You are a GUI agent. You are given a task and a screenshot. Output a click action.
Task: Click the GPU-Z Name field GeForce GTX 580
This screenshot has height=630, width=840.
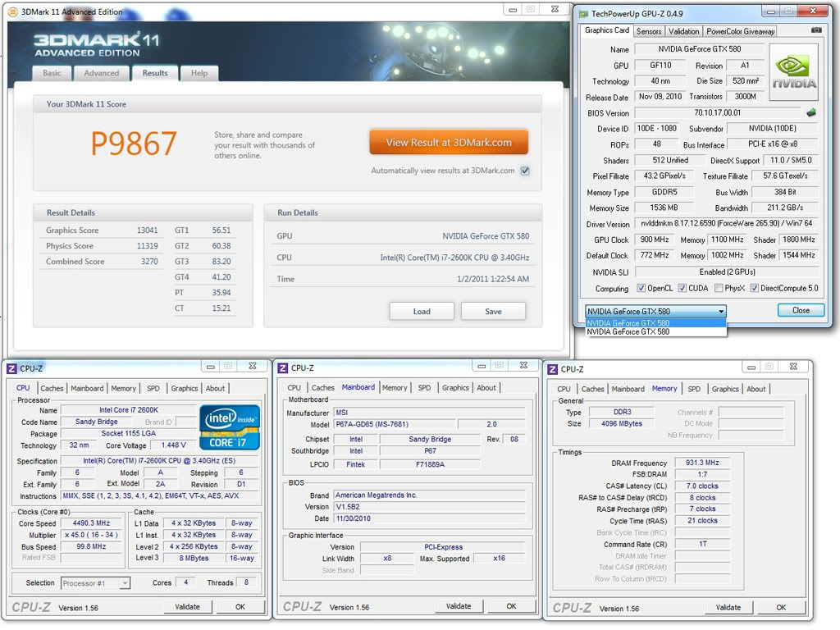pos(699,49)
